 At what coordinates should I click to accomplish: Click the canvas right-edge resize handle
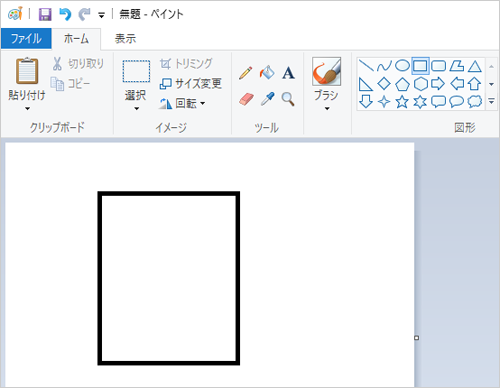(x=416, y=338)
